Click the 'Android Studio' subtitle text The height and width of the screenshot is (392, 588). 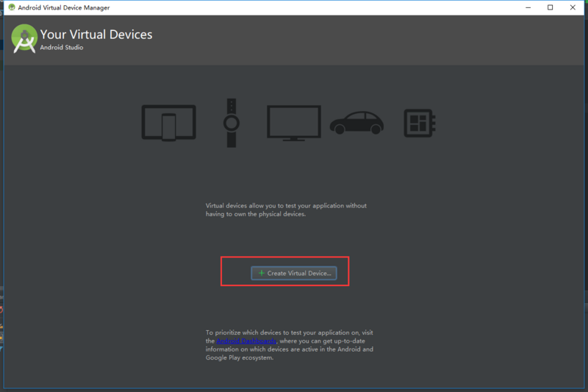click(x=62, y=47)
